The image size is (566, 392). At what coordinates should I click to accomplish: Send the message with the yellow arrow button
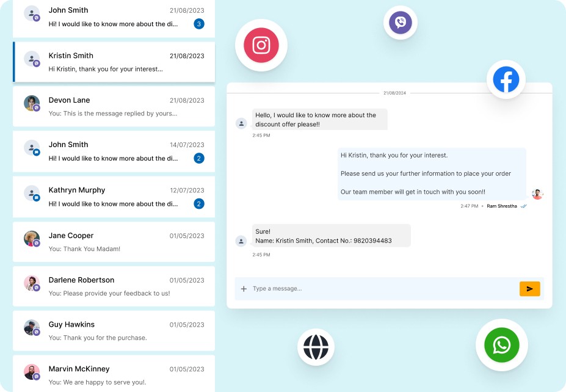point(529,289)
